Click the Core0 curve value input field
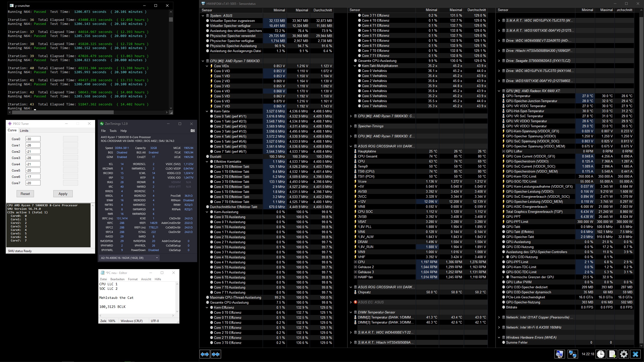This screenshot has height=362, width=644. pyautogui.click(x=33, y=139)
